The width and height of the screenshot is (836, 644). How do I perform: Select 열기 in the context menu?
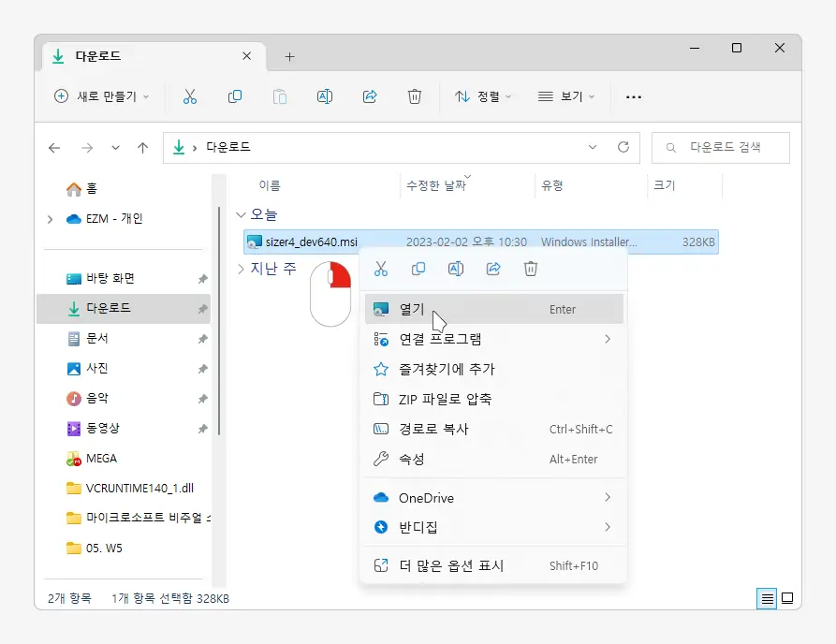point(412,309)
